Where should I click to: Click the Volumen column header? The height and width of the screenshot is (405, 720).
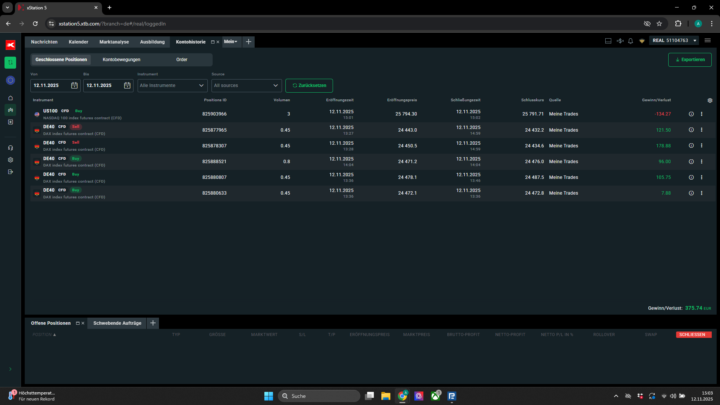click(281, 100)
